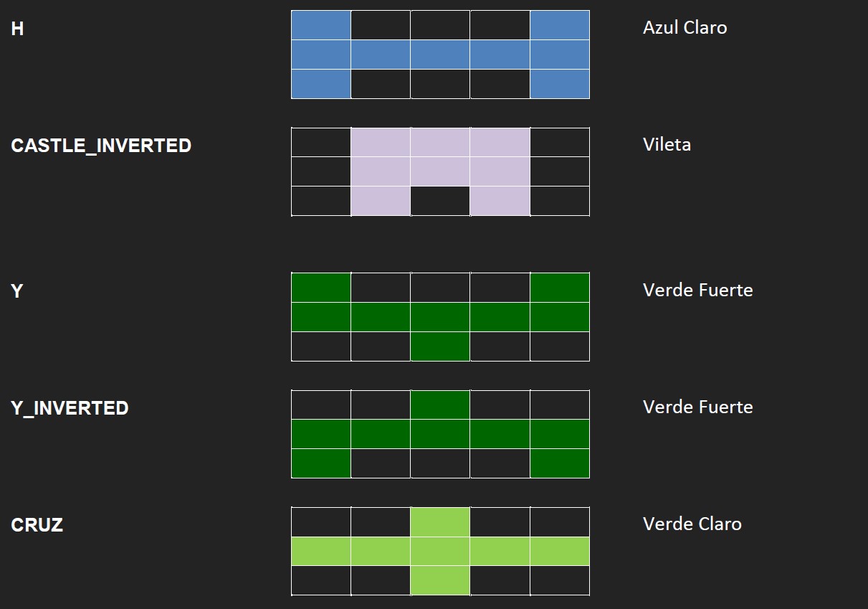Select the CRUZ shape label

[x=37, y=525]
